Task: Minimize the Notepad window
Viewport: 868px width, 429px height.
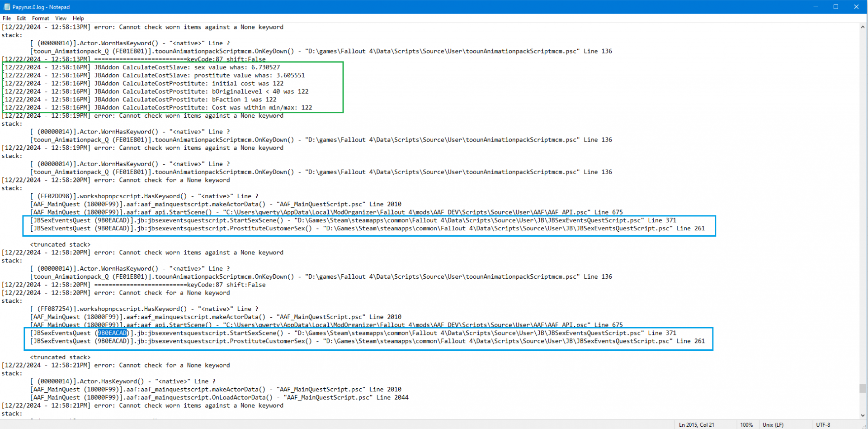Action: click(816, 7)
